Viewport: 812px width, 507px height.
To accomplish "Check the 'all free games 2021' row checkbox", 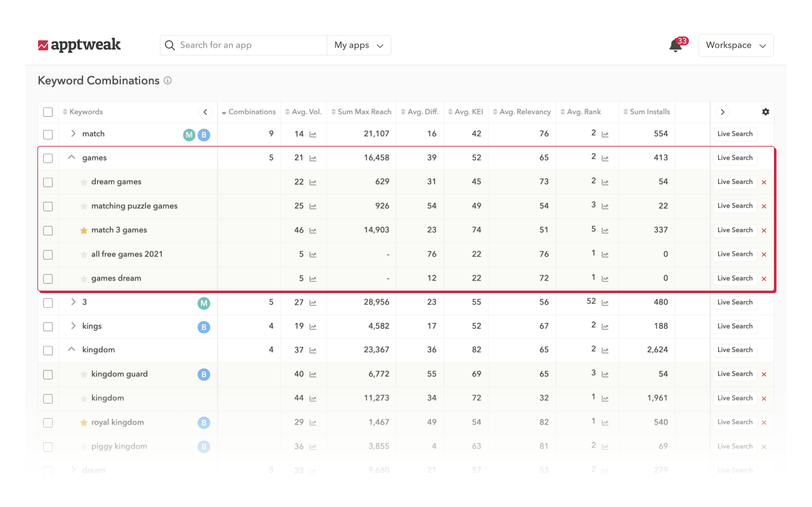I will pyautogui.click(x=48, y=254).
